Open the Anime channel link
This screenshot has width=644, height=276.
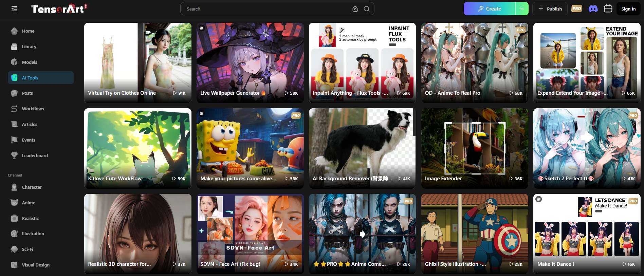[41, 203]
